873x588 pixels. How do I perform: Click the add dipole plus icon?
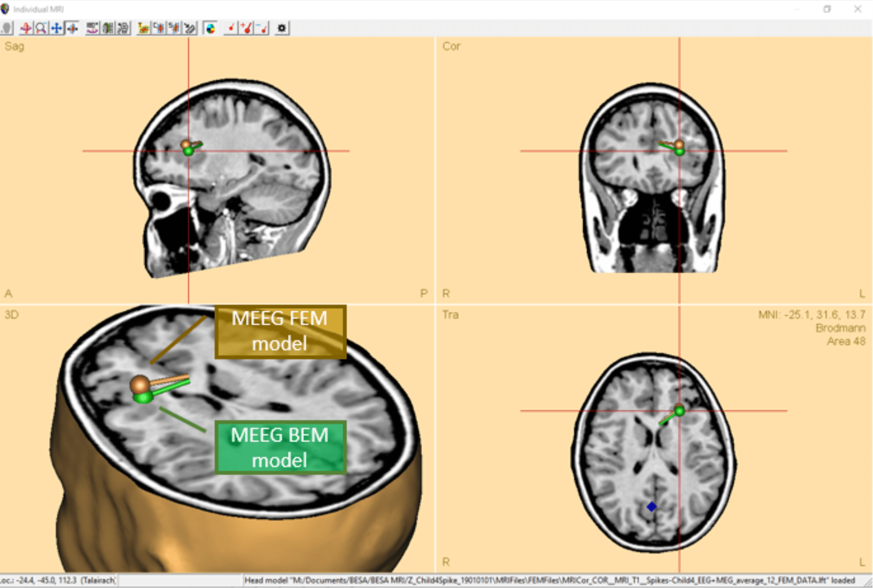247,28
